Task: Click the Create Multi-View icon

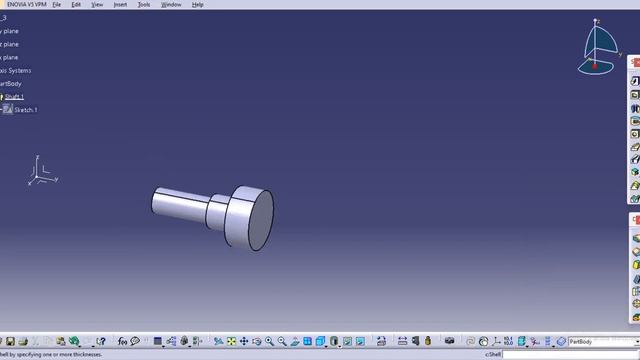Action: click(x=307, y=341)
